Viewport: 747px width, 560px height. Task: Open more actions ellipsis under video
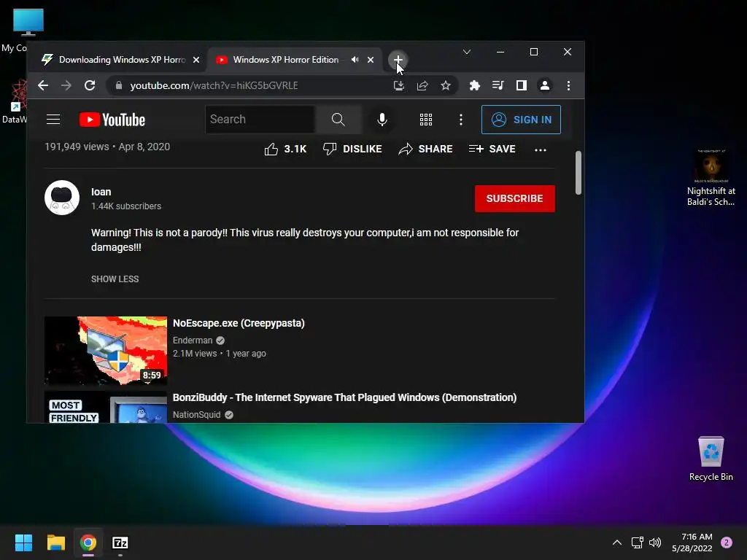pos(541,150)
